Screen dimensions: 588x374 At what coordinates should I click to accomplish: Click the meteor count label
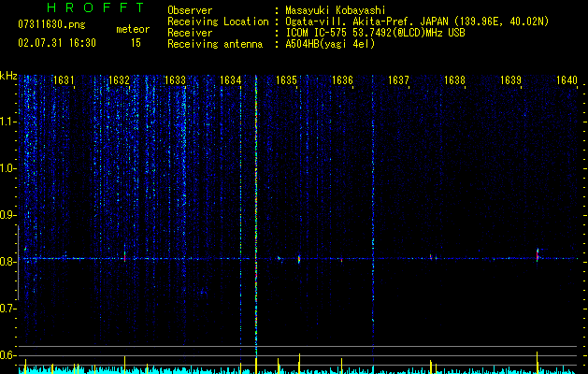tap(133, 29)
